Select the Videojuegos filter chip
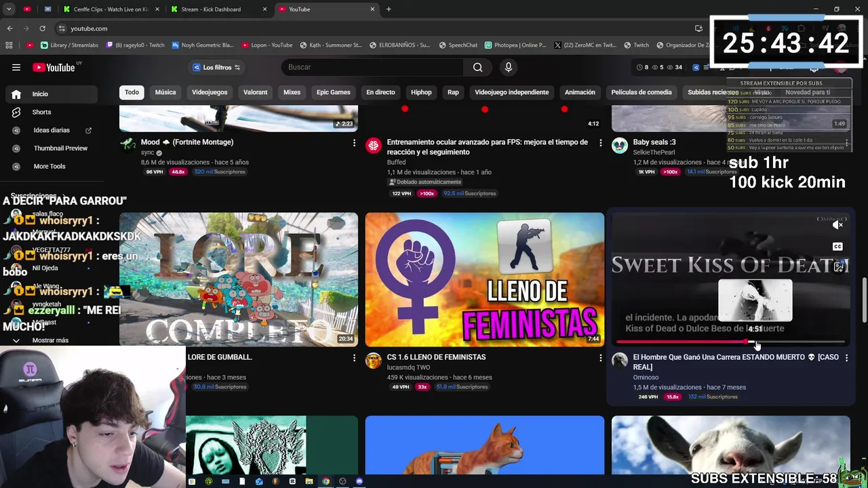868x488 pixels. tap(210, 92)
